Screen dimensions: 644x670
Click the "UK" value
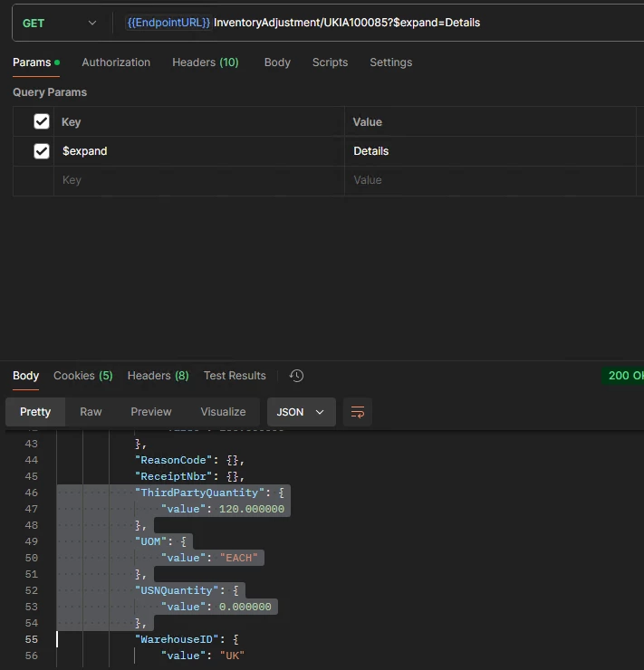tap(232, 656)
